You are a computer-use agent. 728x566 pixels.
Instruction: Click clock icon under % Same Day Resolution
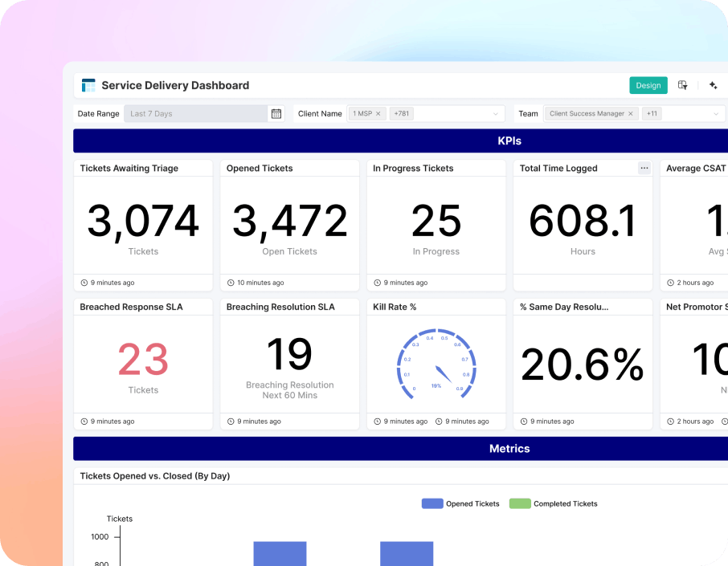pyautogui.click(x=524, y=421)
